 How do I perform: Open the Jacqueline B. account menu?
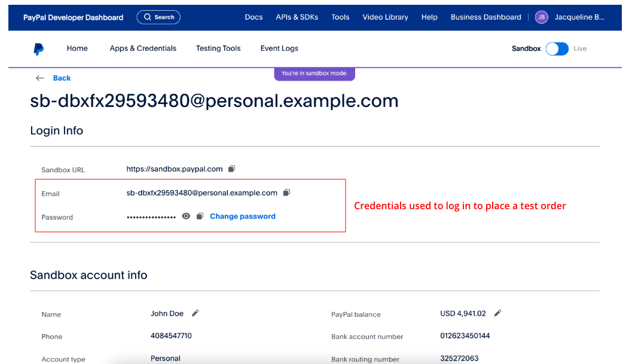click(579, 17)
